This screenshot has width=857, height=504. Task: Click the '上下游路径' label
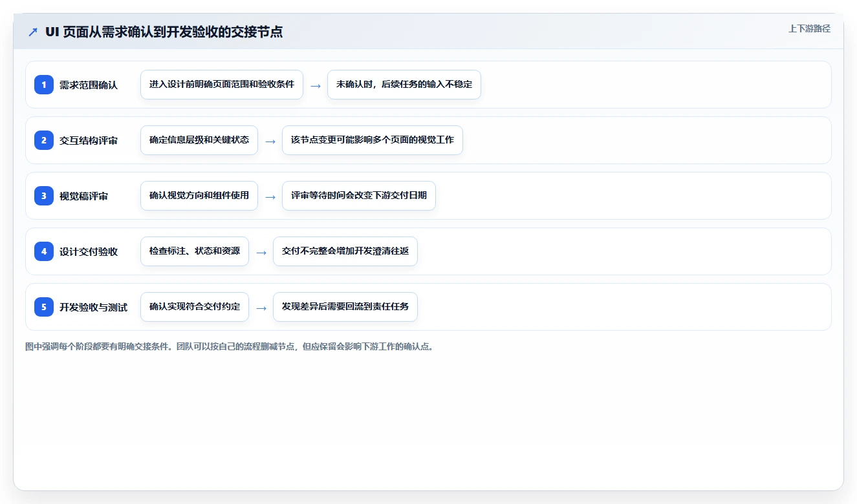[809, 28]
